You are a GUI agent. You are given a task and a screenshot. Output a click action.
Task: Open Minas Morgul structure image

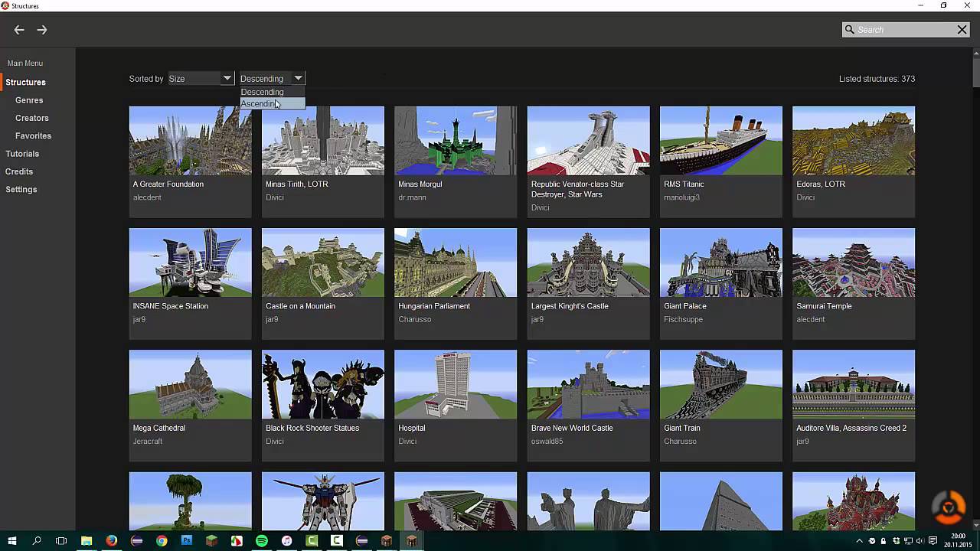pos(456,141)
